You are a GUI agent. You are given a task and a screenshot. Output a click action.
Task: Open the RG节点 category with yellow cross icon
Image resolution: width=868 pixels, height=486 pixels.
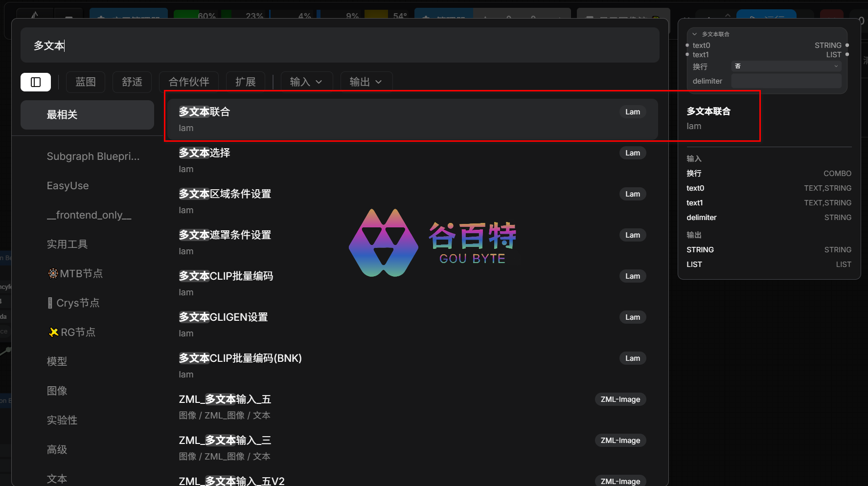point(72,332)
